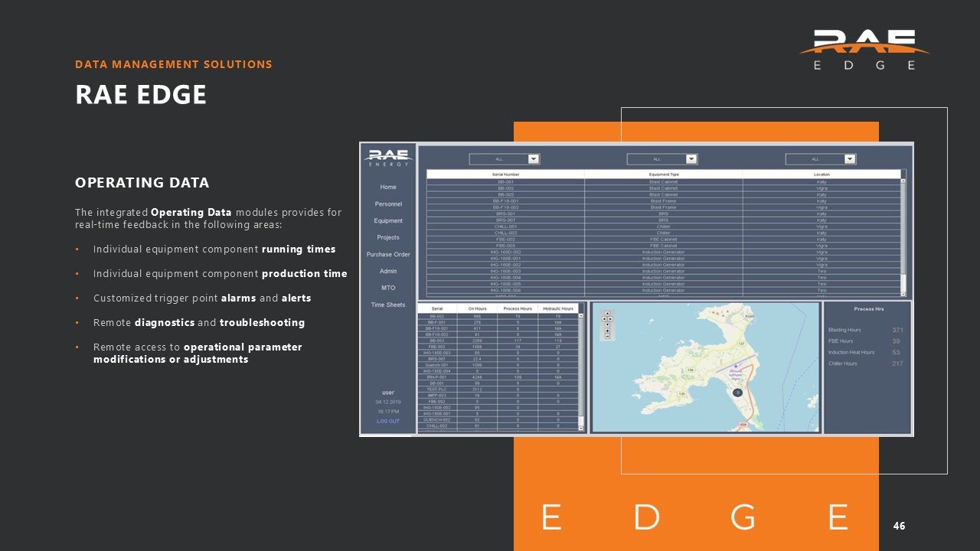The height and width of the screenshot is (551, 980).
Task: Click the hours table scroll down arrow
Action: pos(581,429)
